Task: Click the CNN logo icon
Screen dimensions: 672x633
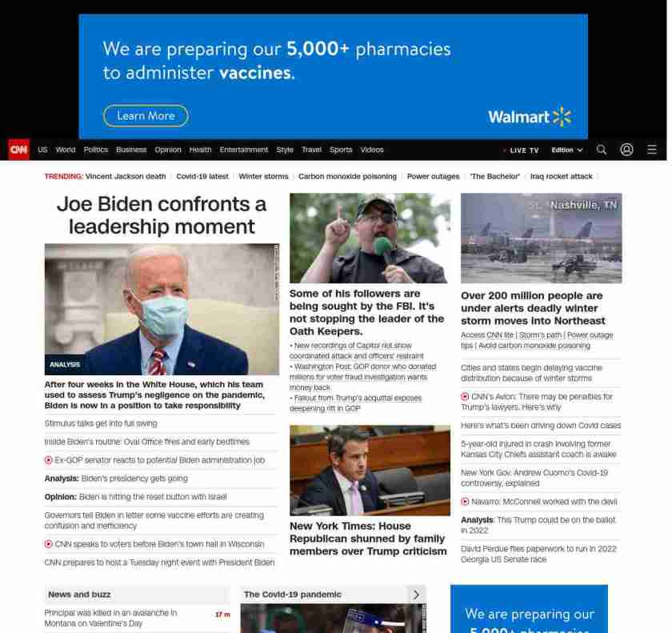Action: 18,150
